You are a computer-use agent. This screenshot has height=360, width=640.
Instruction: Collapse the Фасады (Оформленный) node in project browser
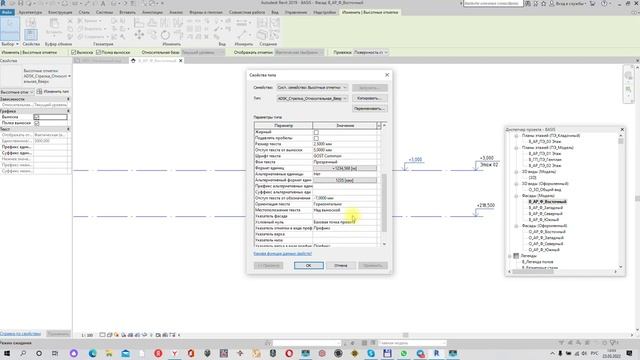(x=516, y=226)
